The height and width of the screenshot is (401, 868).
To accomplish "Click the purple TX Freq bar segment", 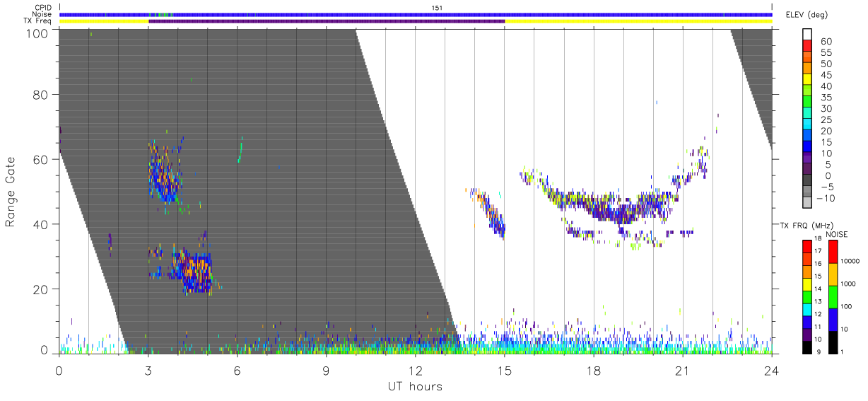I will click(x=327, y=21).
